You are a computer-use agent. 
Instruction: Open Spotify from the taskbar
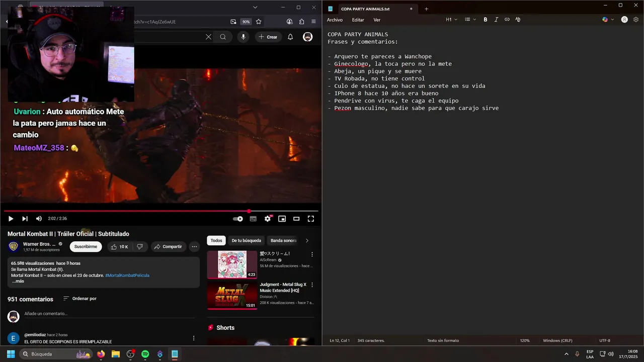coord(145,354)
